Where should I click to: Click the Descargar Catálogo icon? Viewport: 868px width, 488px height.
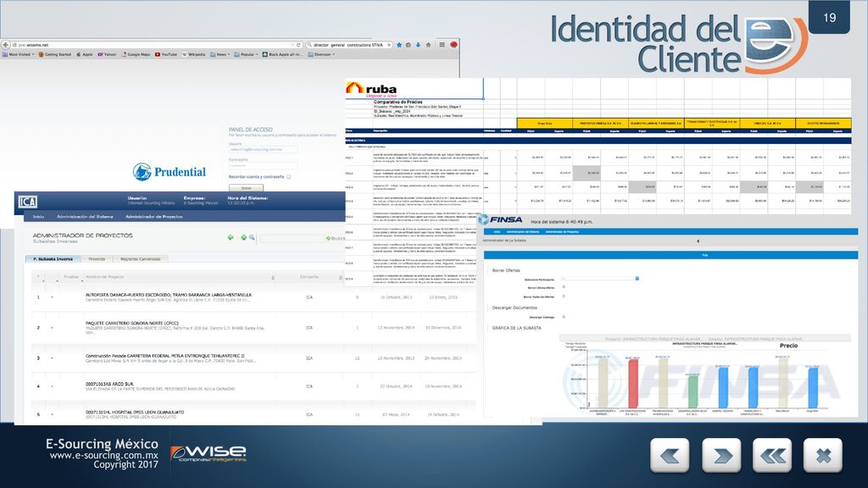point(564,317)
